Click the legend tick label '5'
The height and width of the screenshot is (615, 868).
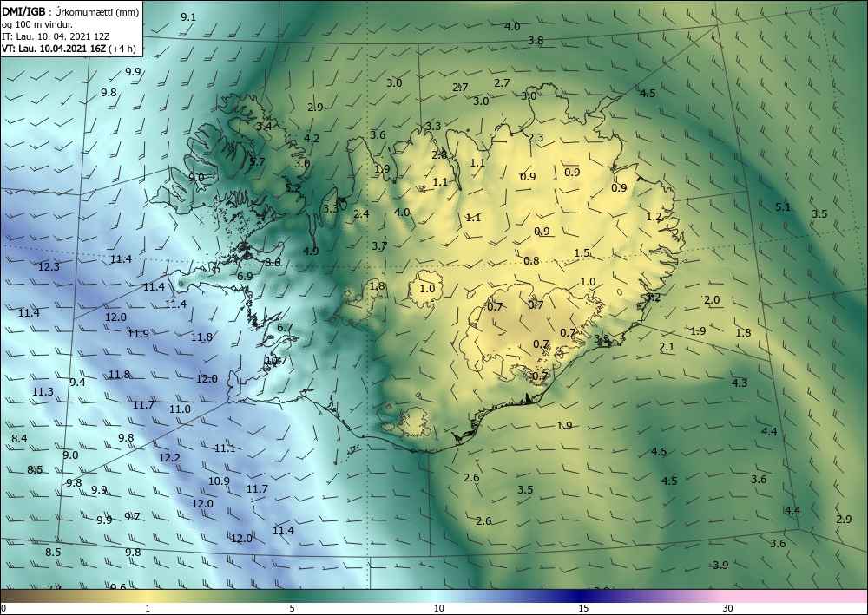[x=292, y=608]
